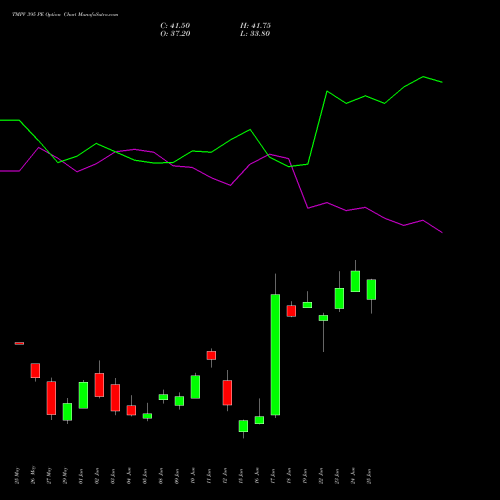Click the 01 Jun date label on the axis

[x=81, y=476]
